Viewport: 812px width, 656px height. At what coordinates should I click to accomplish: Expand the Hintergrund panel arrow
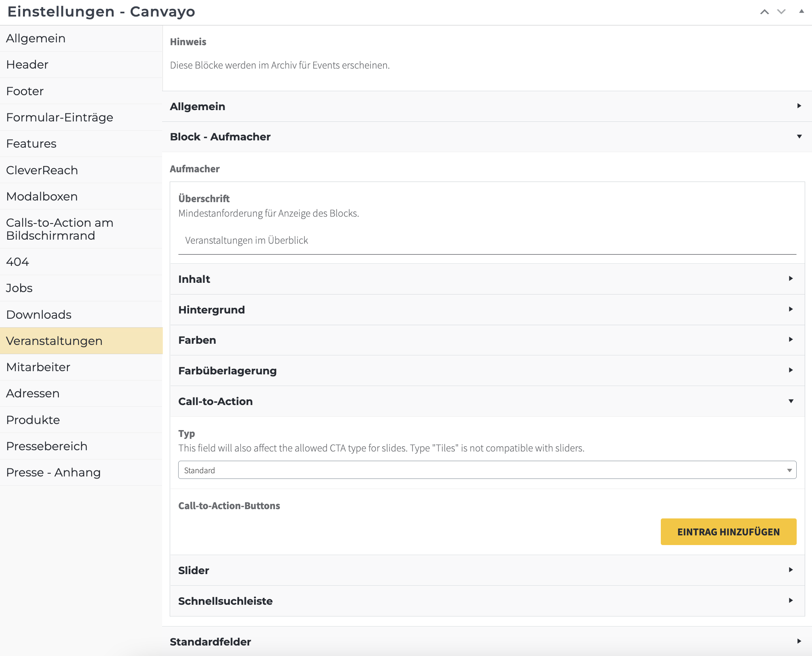pyautogui.click(x=791, y=309)
